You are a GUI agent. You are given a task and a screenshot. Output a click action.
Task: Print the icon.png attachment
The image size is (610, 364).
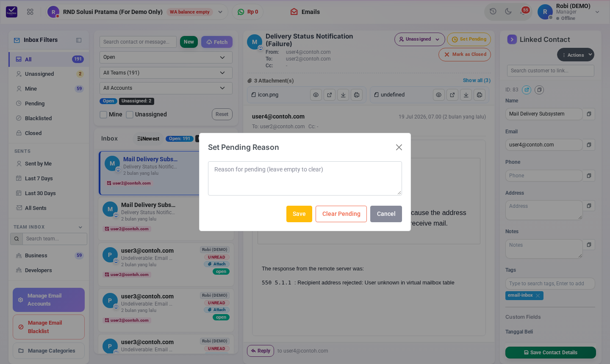point(357,95)
